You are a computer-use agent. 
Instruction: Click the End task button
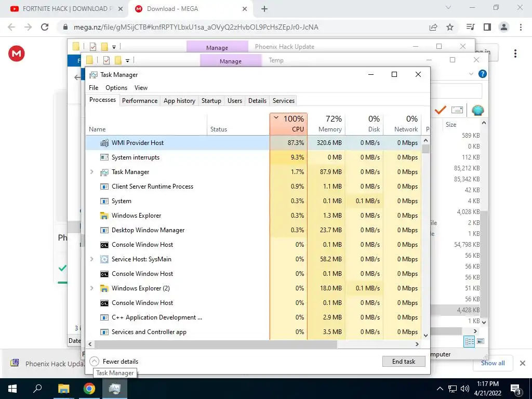tap(404, 362)
